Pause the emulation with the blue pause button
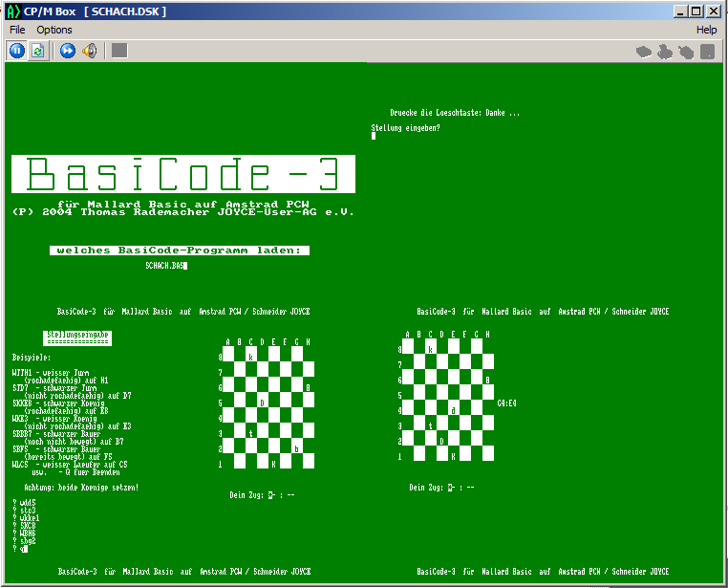This screenshot has height=588, width=728. 16,50
